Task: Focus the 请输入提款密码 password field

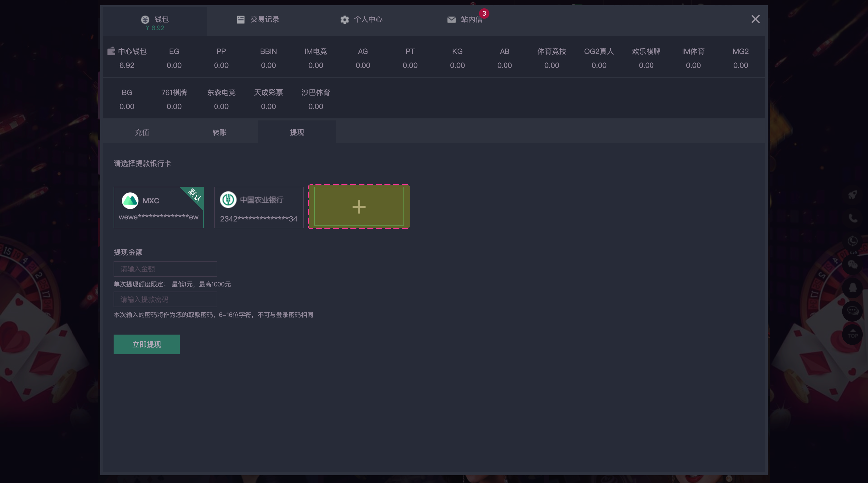Action: (x=165, y=299)
